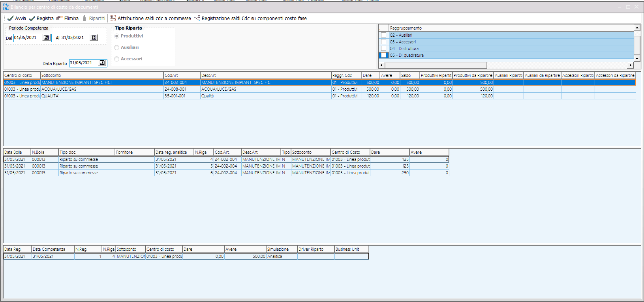This screenshot has width=644, height=302.
Task: Click the Raggruppamento list scroll right arrow
Action: [631, 65]
